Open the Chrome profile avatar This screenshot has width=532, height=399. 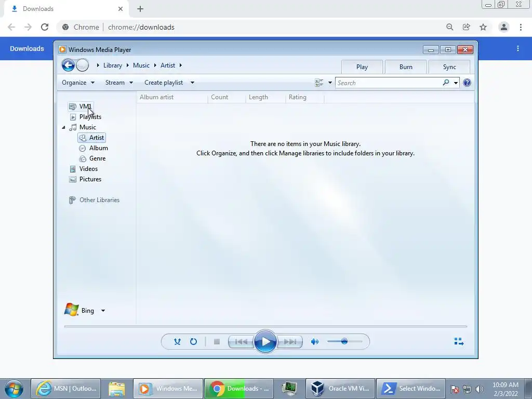pyautogui.click(x=504, y=27)
